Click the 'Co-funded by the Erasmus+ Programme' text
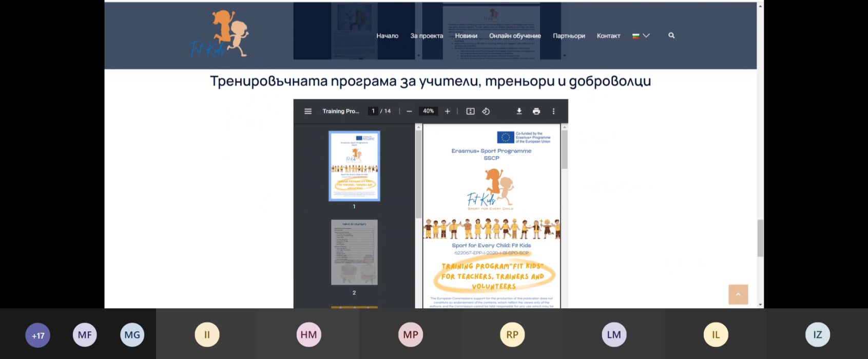Viewport: 868px width, 359px height. pos(533,137)
